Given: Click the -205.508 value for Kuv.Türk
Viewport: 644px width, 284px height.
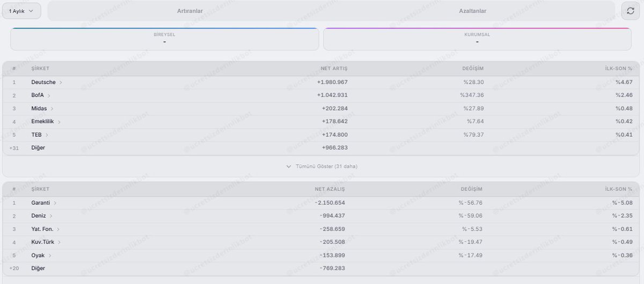Looking at the screenshot, I should pyautogui.click(x=333, y=242).
